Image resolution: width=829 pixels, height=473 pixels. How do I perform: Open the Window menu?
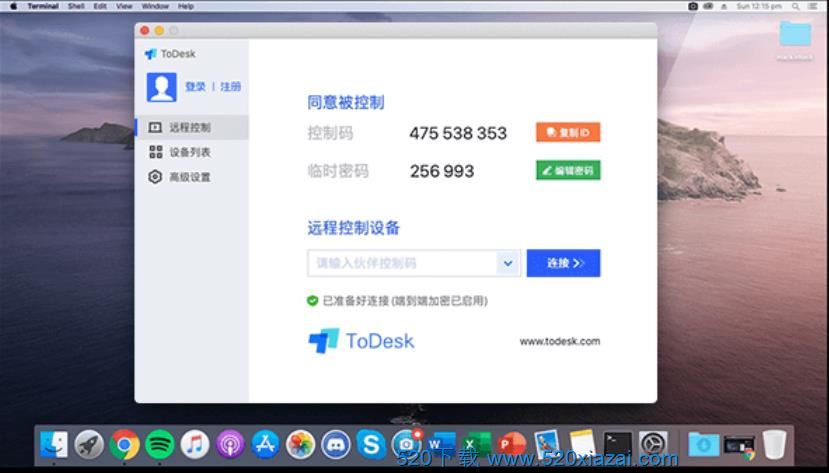point(155,6)
